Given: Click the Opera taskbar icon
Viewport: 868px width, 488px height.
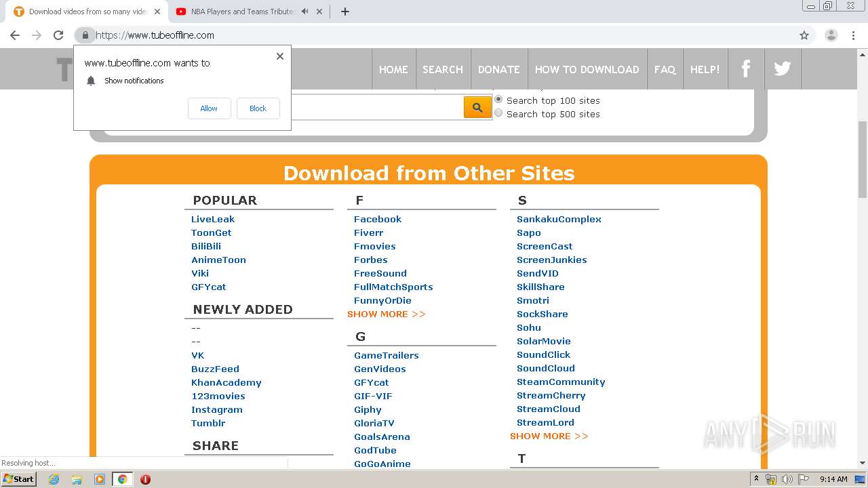Looking at the screenshot, I should click(145, 479).
